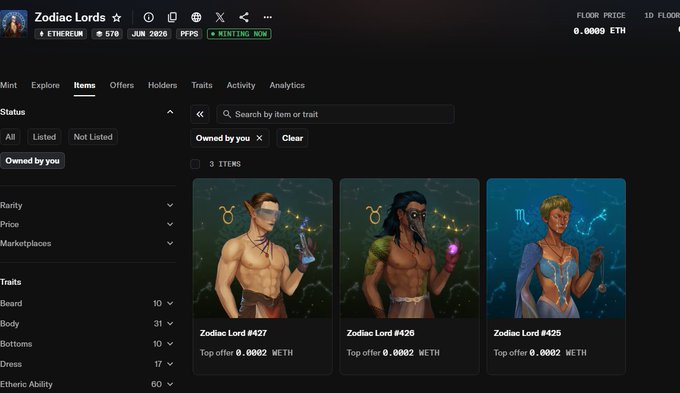The width and height of the screenshot is (680, 393).
Task: Open the Activity tab
Action: [x=241, y=85]
